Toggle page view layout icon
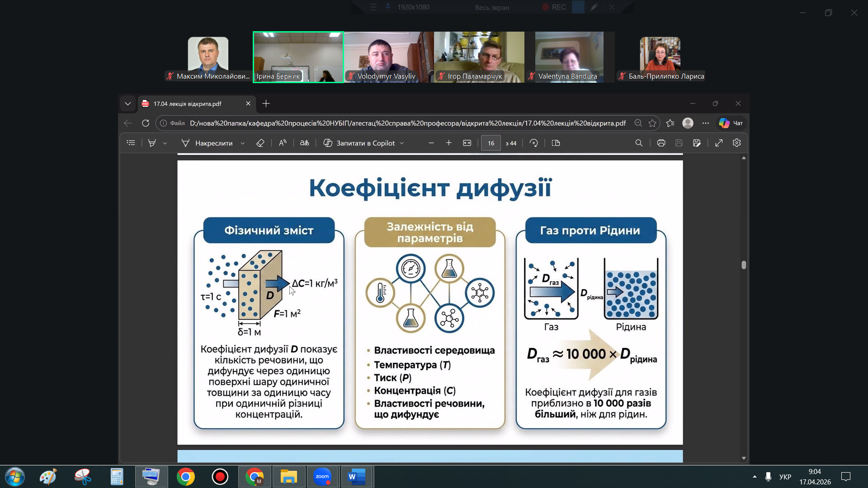Viewport: 868px width, 488px height. coord(556,143)
